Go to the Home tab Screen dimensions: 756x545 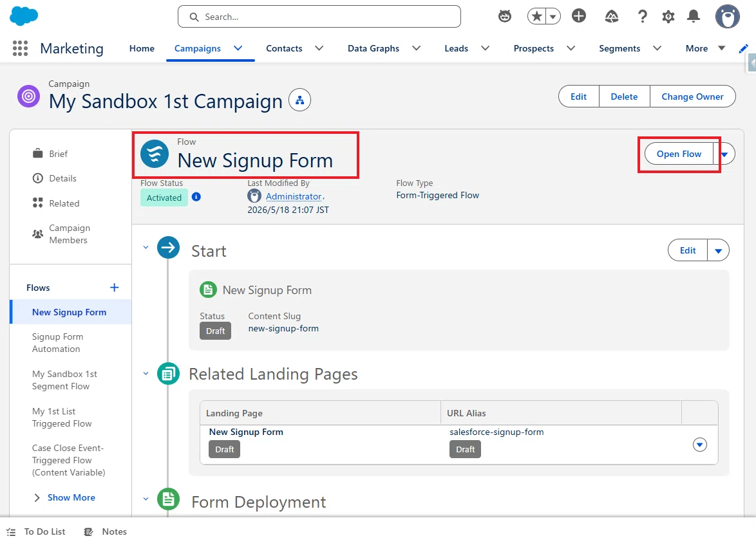pos(142,48)
